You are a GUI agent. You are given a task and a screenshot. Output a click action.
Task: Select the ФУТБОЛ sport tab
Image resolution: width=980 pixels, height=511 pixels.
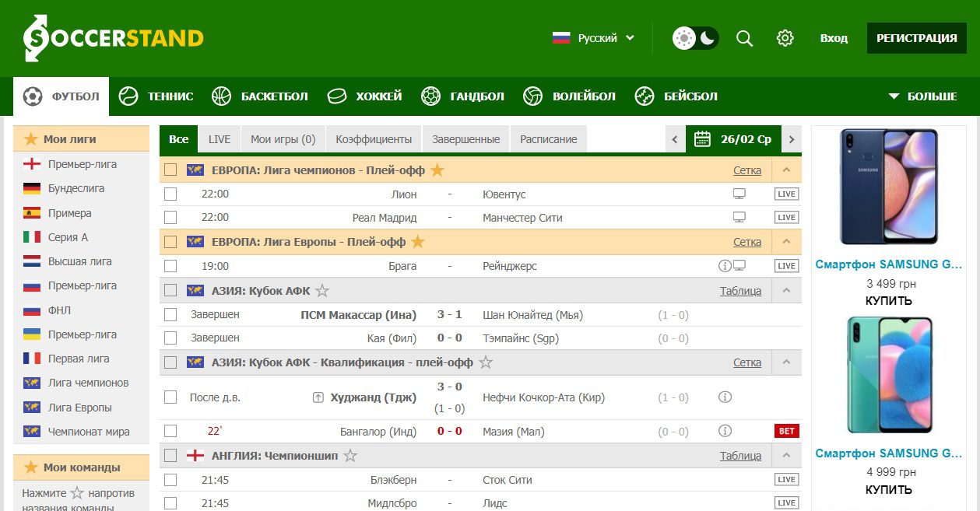tap(61, 96)
